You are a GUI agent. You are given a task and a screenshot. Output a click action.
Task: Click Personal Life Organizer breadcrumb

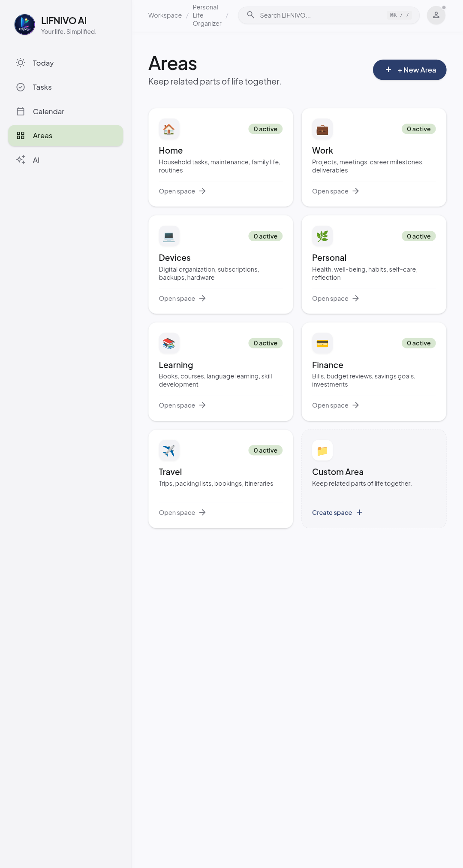point(207,15)
